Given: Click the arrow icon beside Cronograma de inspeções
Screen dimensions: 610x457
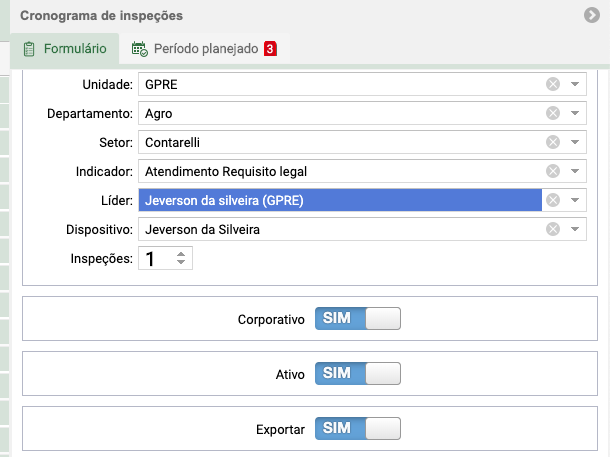Looking at the screenshot, I should click(592, 15).
